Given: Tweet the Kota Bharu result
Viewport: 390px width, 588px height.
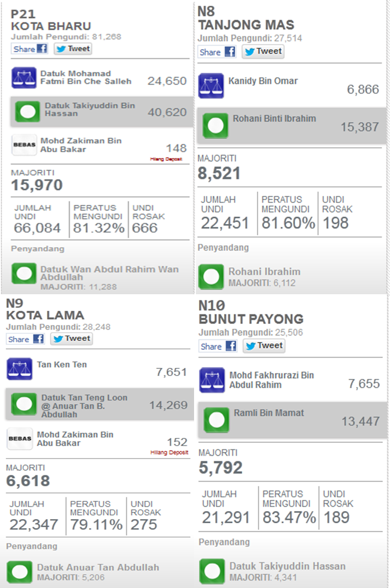Looking at the screenshot, I should pyautogui.click(x=72, y=49).
